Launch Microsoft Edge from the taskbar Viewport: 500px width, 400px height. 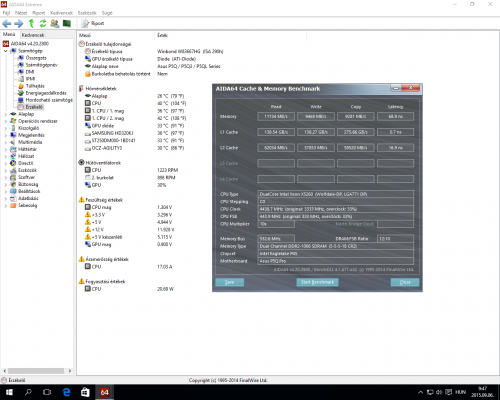[66, 392]
